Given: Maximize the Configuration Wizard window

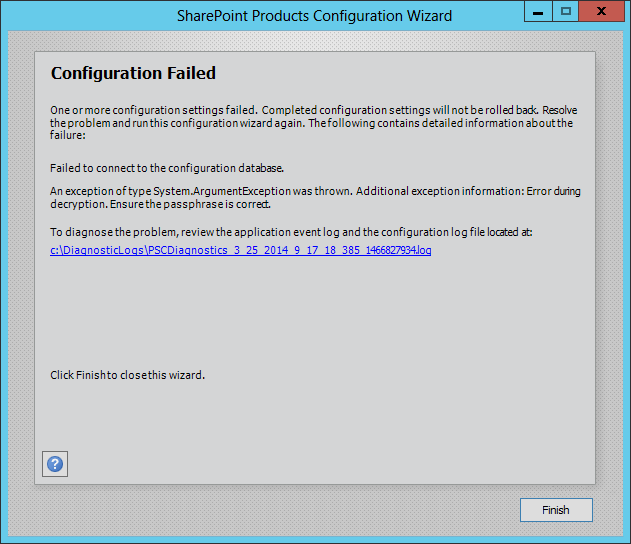Looking at the screenshot, I should click(566, 14).
